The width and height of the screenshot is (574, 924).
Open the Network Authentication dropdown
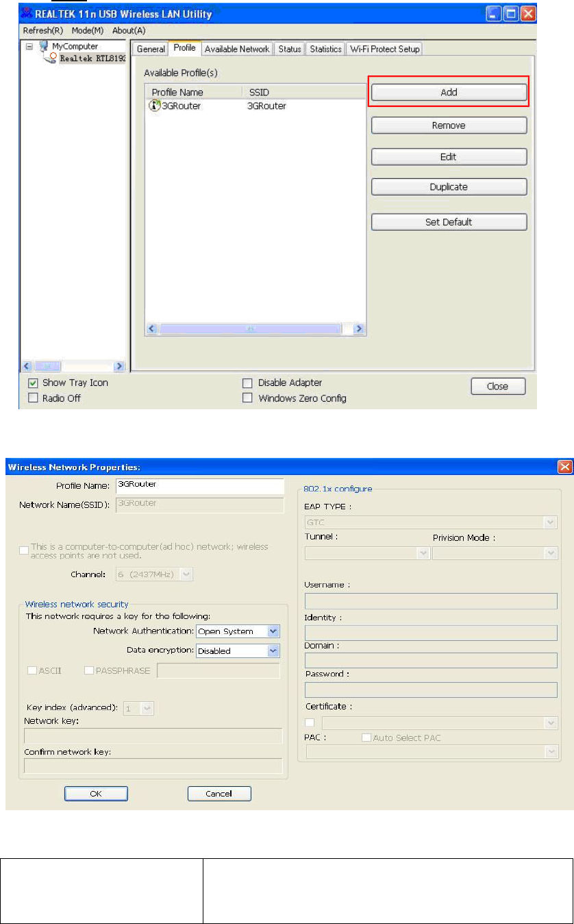238,631
